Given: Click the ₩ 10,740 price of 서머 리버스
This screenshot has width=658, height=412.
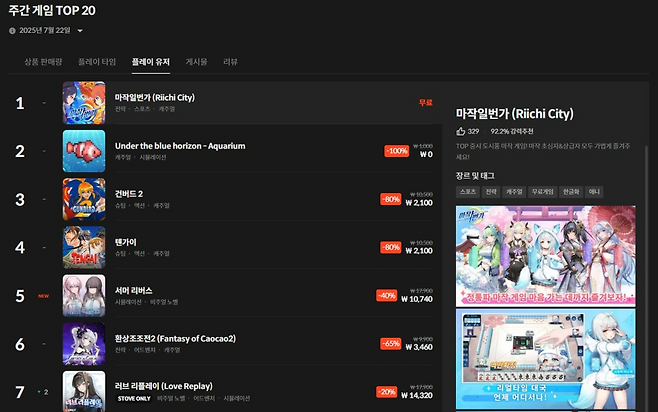Looking at the screenshot, I should coord(417,299).
